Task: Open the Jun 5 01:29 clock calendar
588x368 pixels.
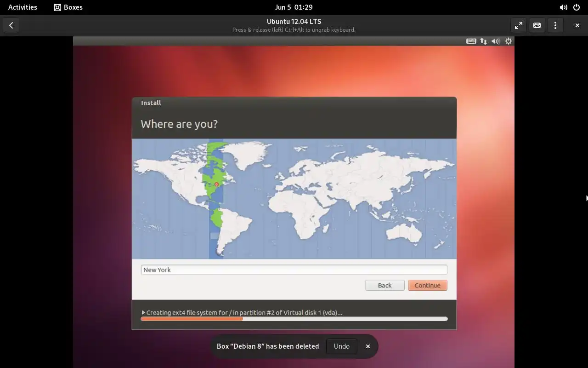Action: 294,7
